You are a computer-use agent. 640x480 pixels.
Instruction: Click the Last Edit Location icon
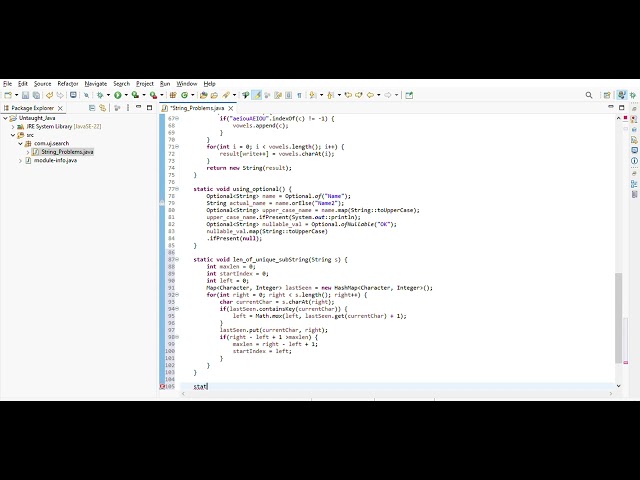point(348,95)
